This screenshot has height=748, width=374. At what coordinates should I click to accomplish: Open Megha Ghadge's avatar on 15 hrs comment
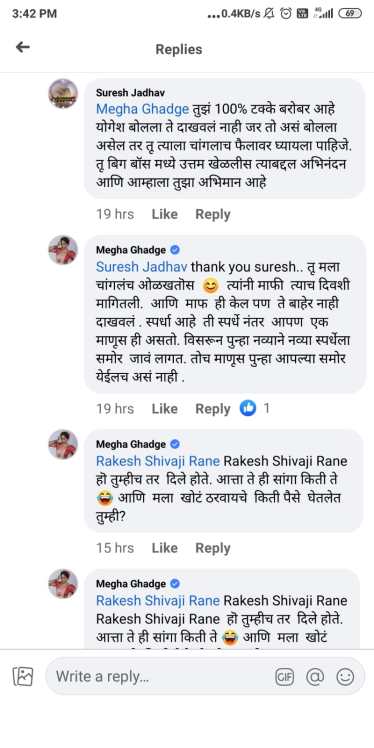coord(63,444)
